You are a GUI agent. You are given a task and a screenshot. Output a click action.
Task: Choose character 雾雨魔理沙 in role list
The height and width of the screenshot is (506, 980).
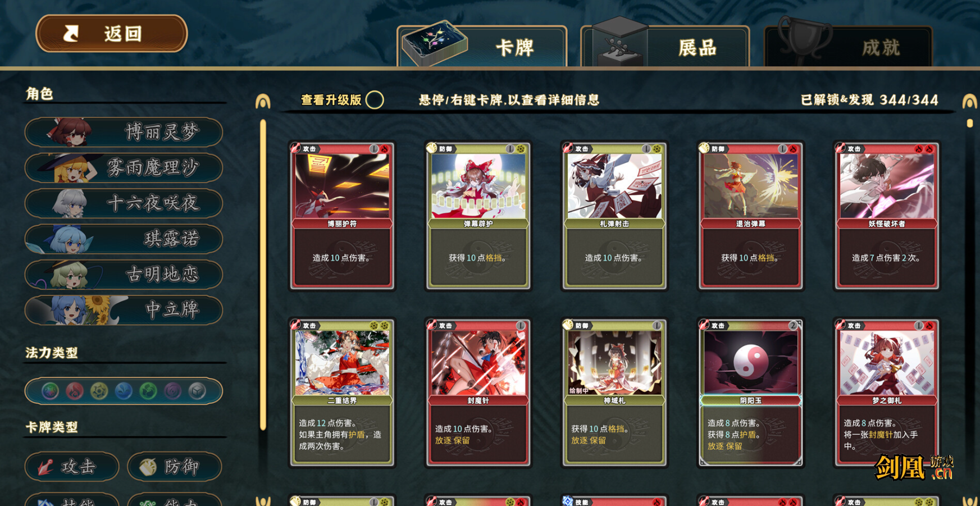click(x=124, y=167)
